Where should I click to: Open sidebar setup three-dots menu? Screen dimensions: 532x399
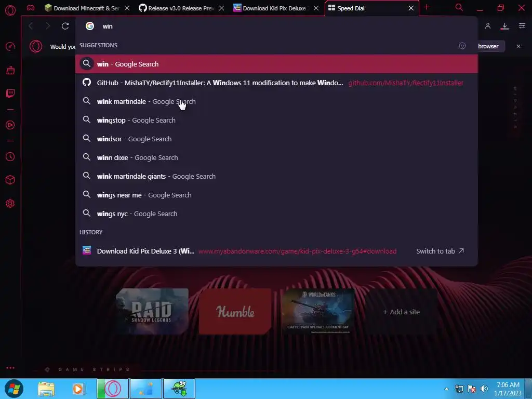point(10,368)
